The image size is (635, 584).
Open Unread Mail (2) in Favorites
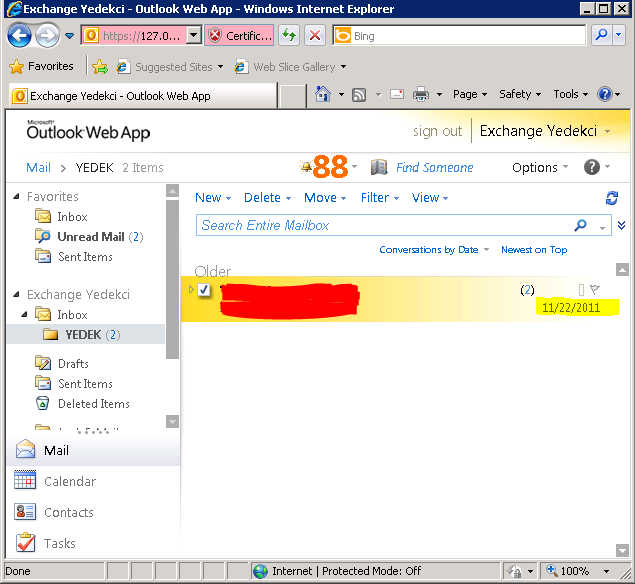coord(89,237)
